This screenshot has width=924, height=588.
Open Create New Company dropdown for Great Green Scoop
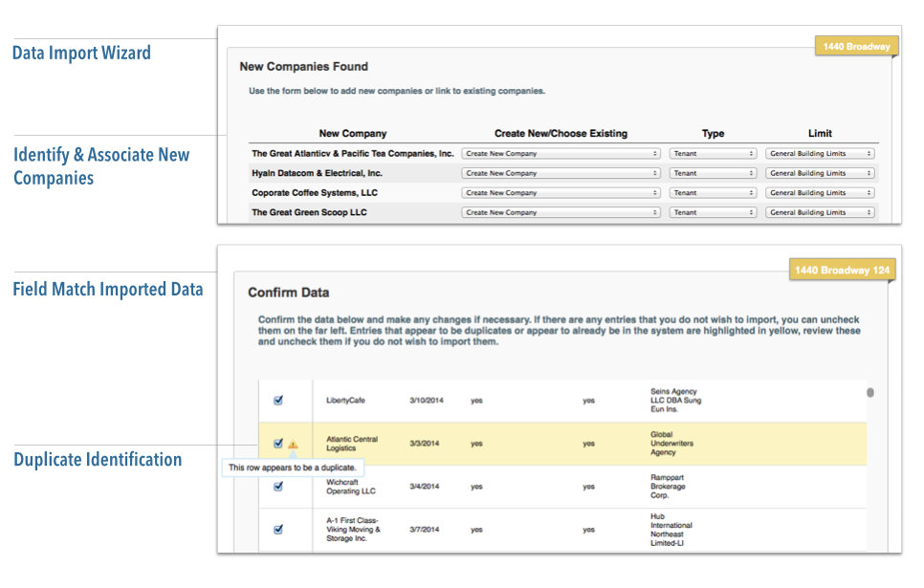(x=561, y=212)
